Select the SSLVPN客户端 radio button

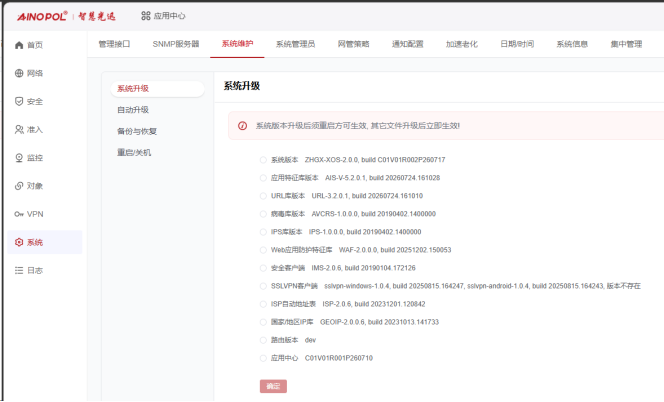coord(263,286)
